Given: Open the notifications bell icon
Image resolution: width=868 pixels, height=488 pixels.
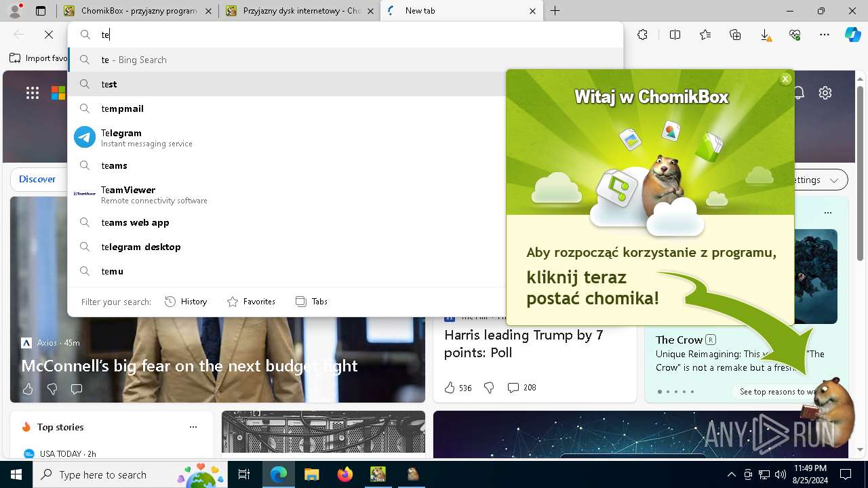Looking at the screenshot, I should click(x=800, y=93).
